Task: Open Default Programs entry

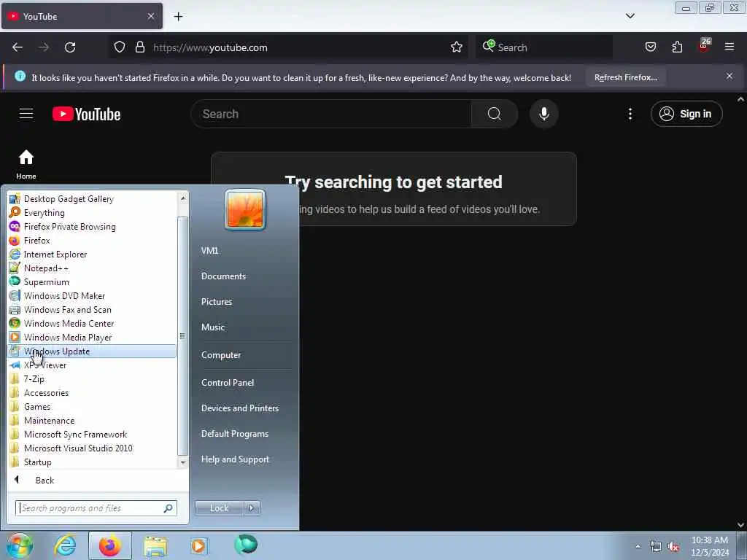Action: pos(235,434)
